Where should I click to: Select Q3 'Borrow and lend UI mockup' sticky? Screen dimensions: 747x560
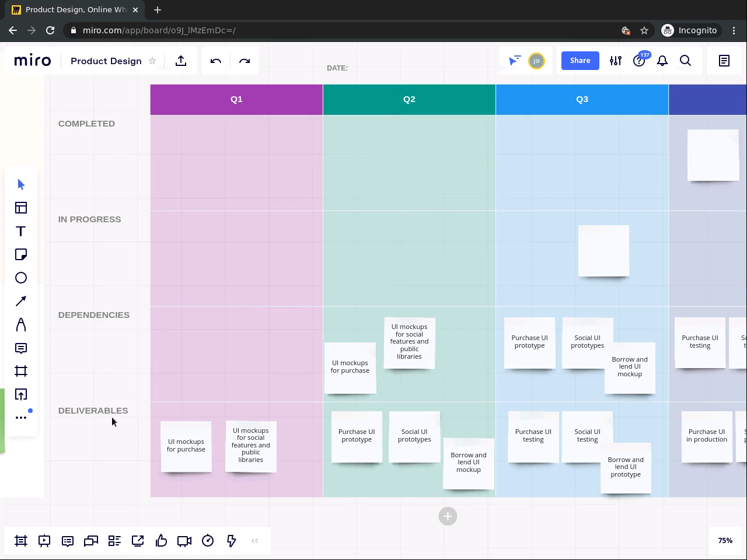(630, 367)
